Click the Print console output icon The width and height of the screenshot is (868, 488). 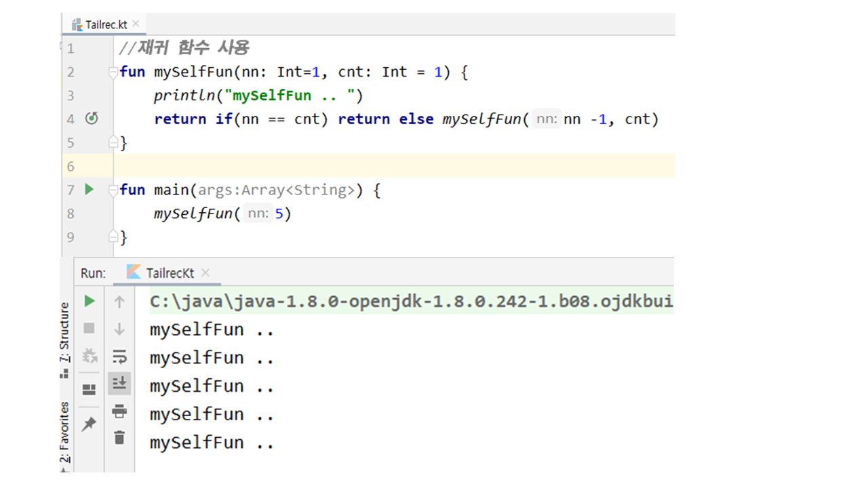[119, 411]
